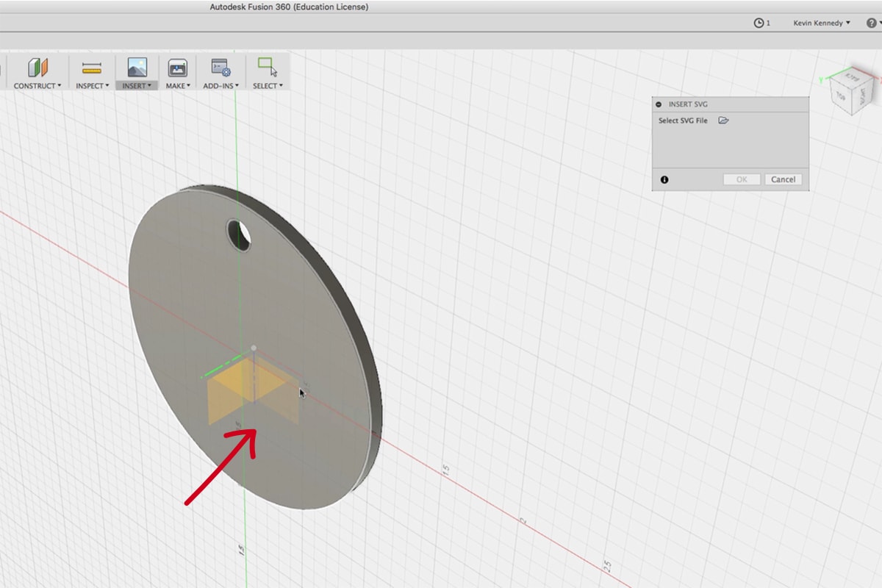882x588 pixels.
Task: Open the INSPECT dropdown menu
Action: 92,86
